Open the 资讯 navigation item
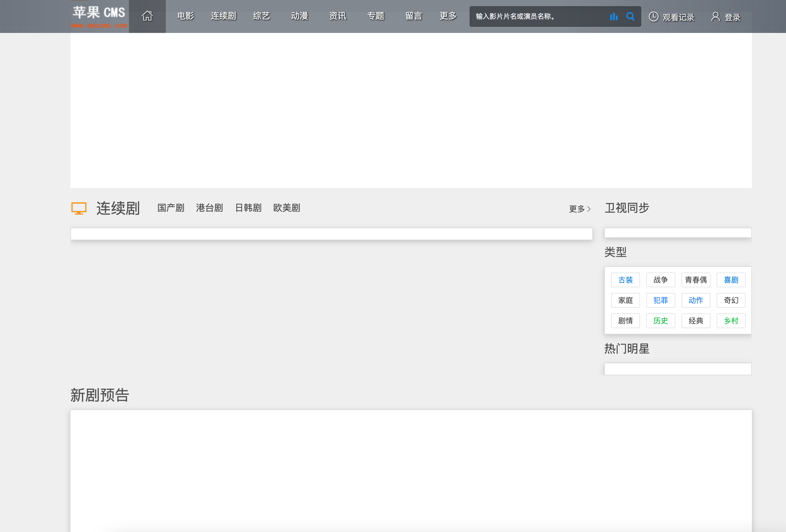The width and height of the screenshot is (786, 532). (338, 16)
